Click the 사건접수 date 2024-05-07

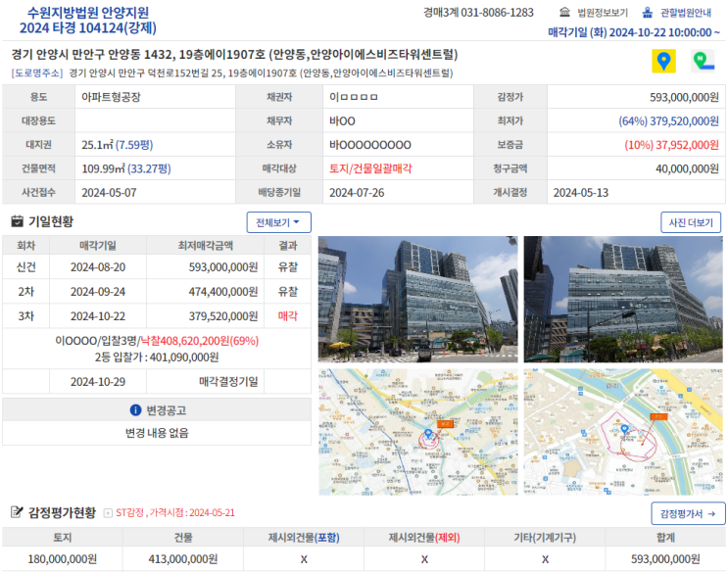tap(109, 193)
